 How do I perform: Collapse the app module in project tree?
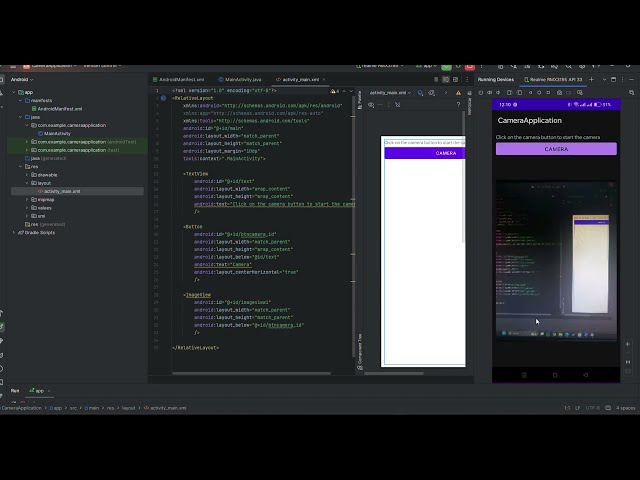point(14,92)
